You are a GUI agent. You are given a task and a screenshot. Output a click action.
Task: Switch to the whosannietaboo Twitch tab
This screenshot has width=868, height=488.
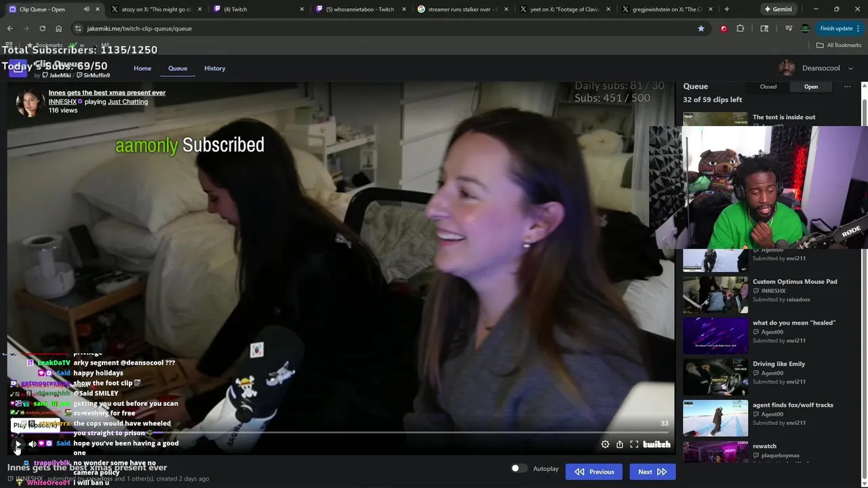[360, 9]
